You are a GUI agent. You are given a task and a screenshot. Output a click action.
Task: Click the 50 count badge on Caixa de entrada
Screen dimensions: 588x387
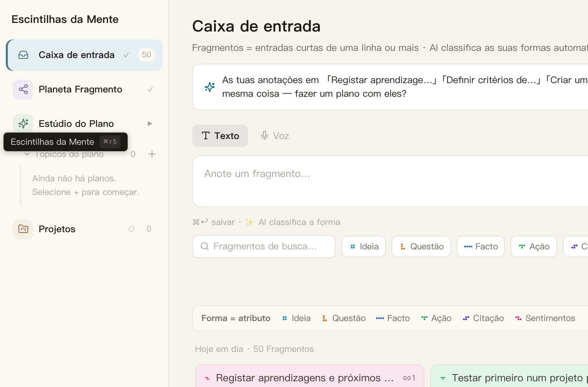point(146,55)
